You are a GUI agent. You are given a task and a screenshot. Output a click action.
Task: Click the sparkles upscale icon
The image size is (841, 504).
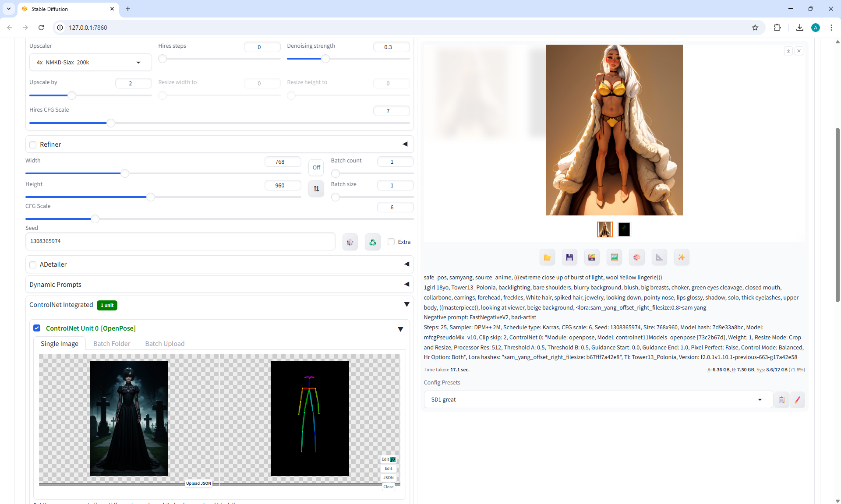pyautogui.click(x=681, y=257)
